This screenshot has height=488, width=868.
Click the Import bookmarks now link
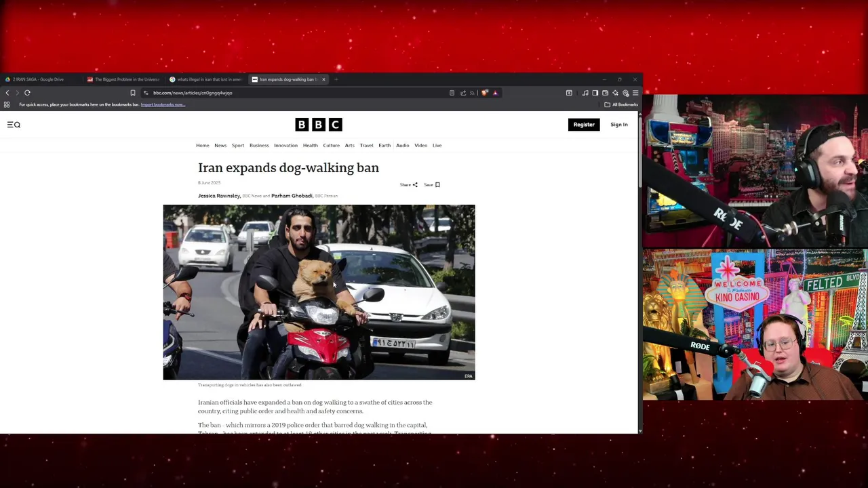click(163, 104)
